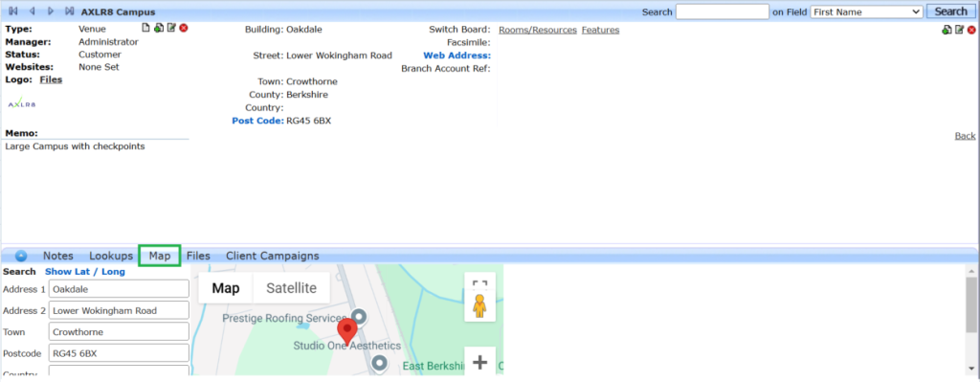The height and width of the screenshot is (382, 980).
Task: Click into the Postcode field showing RG45 6BX
Action: coord(119,353)
